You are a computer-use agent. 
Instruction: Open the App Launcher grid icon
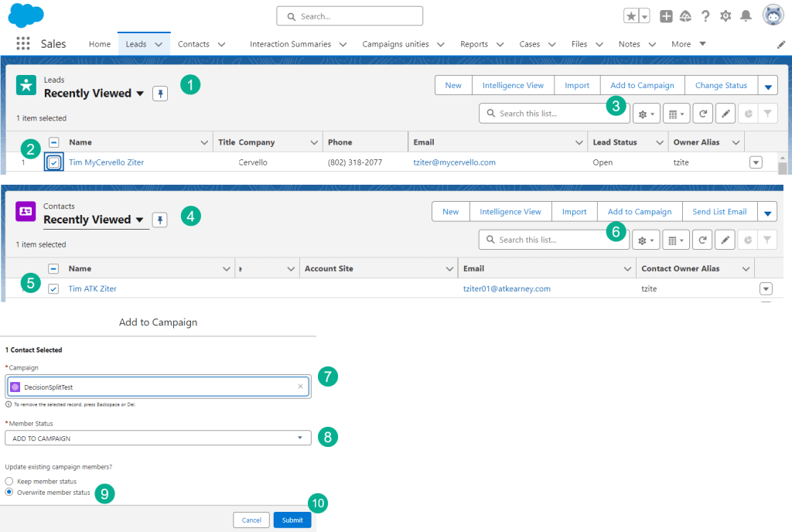(23, 44)
